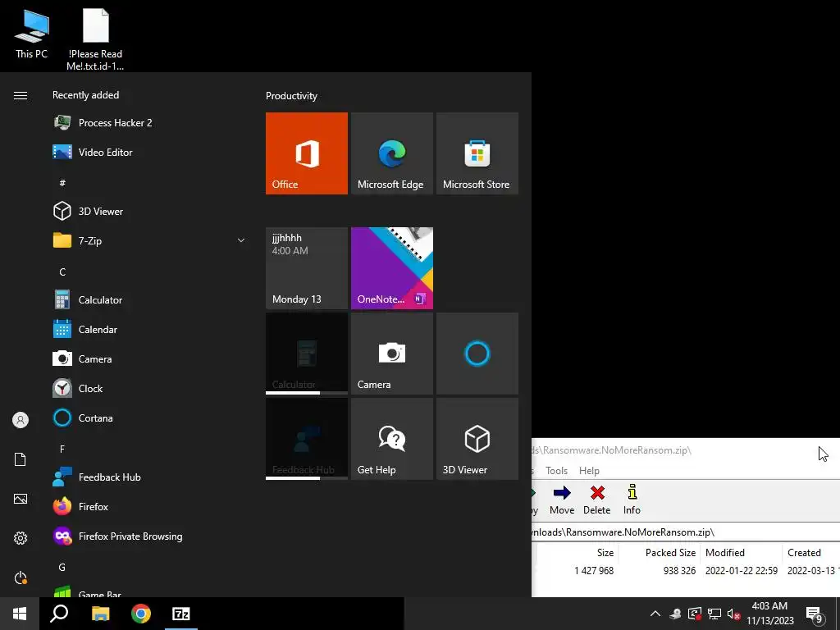The height and width of the screenshot is (630, 840).
Task: Open the calendar live tile showing Monday 13
Action: tap(307, 268)
